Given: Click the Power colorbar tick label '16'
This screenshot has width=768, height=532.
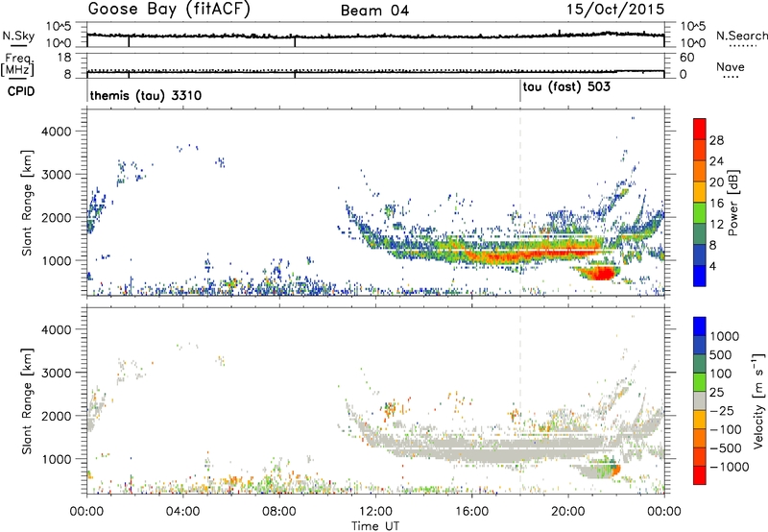Looking at the screenshot, I should [716, 204].
